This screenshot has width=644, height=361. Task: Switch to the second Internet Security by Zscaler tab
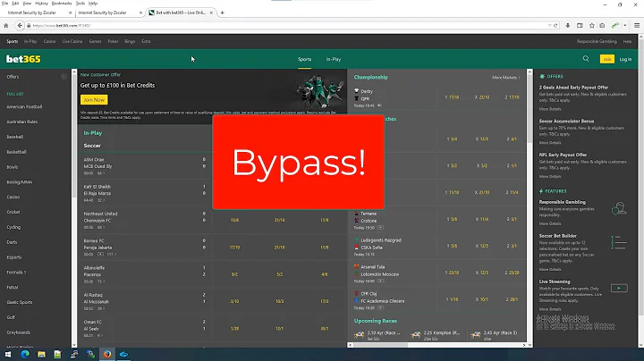point(103,13)
